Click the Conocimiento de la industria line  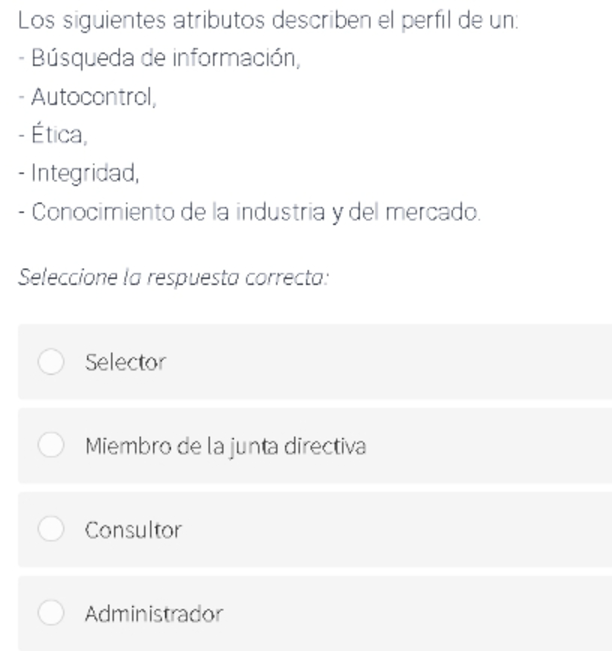(x=249, y=212)
